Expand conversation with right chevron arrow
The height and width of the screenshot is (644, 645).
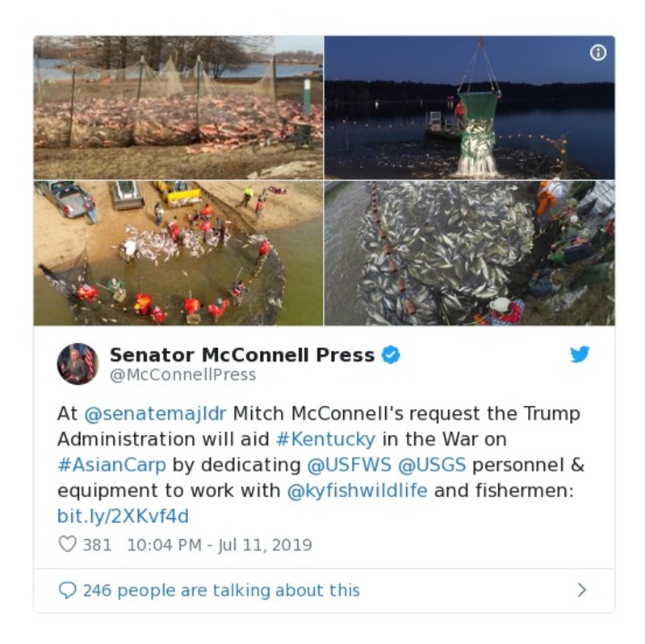point(582,590)
